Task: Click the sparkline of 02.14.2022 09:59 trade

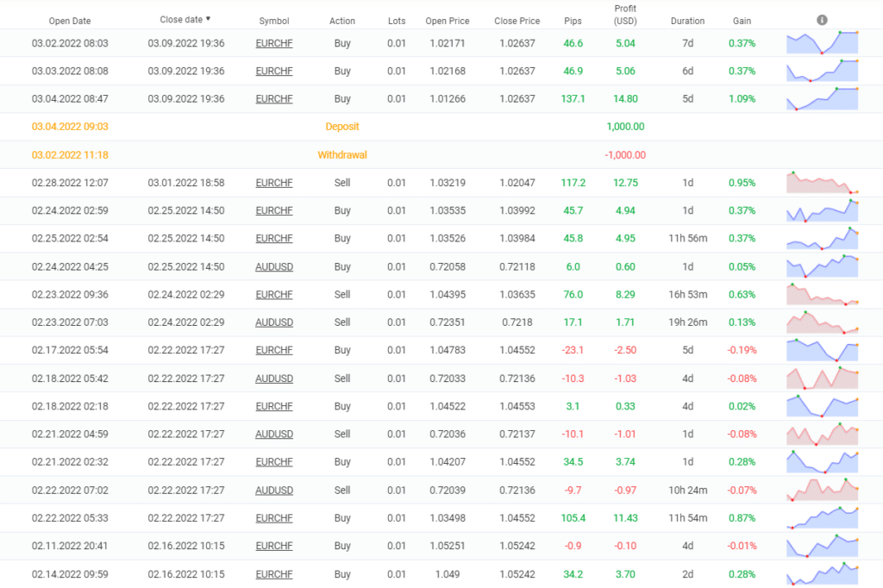Action: pyautogui.click(x=822, y=573)
